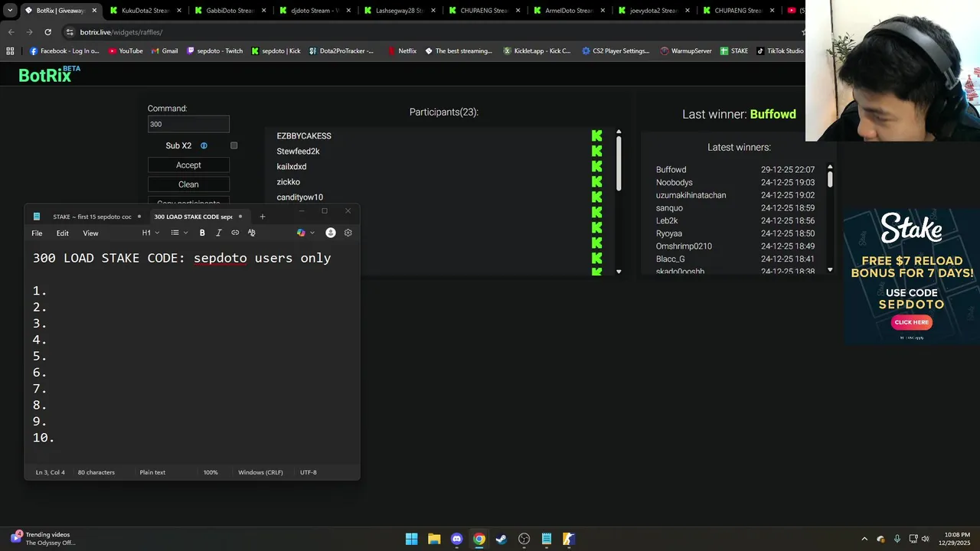Screen dimensions: 980x551
Task: Open the Netflix bookmark
Action: click(x=402, y=51)
